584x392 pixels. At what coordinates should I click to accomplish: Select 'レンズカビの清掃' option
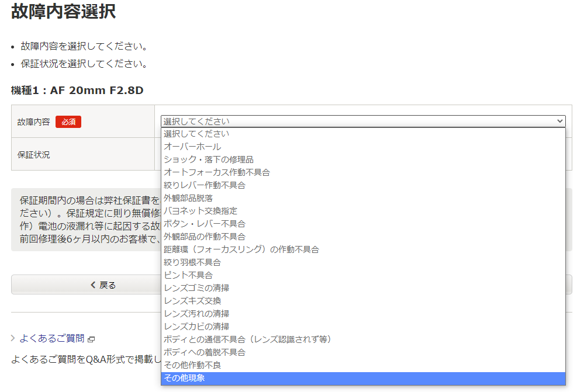(196, 327)
